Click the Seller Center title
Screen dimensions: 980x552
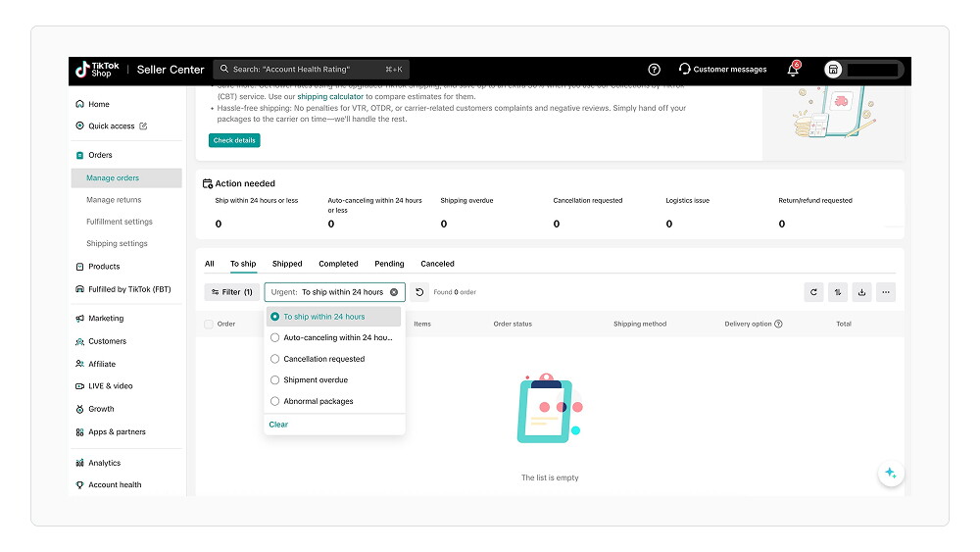[171, 70]
